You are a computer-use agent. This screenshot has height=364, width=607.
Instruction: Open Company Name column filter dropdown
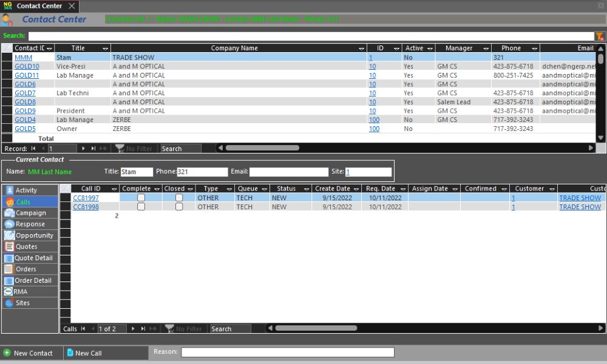point(362,49)
